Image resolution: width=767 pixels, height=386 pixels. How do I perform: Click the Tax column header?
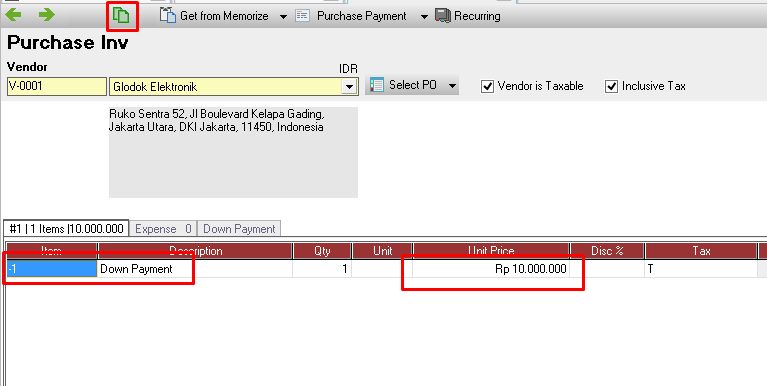tap(701, 251)
